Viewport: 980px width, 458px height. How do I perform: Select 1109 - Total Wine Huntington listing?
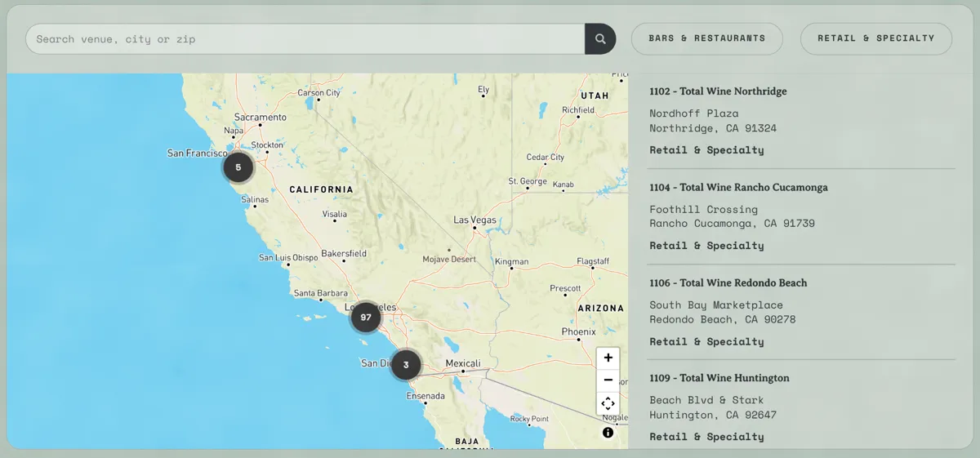[801, 406]
